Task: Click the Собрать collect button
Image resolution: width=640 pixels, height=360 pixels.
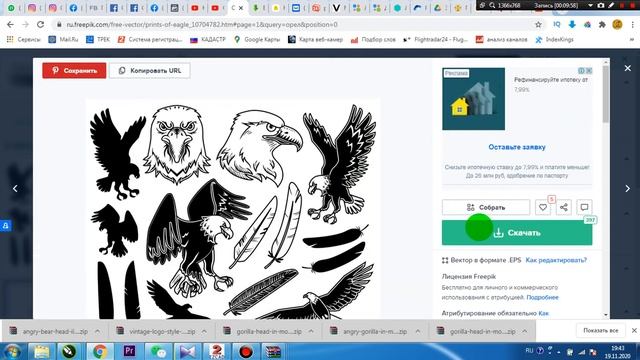Action: 486,207
